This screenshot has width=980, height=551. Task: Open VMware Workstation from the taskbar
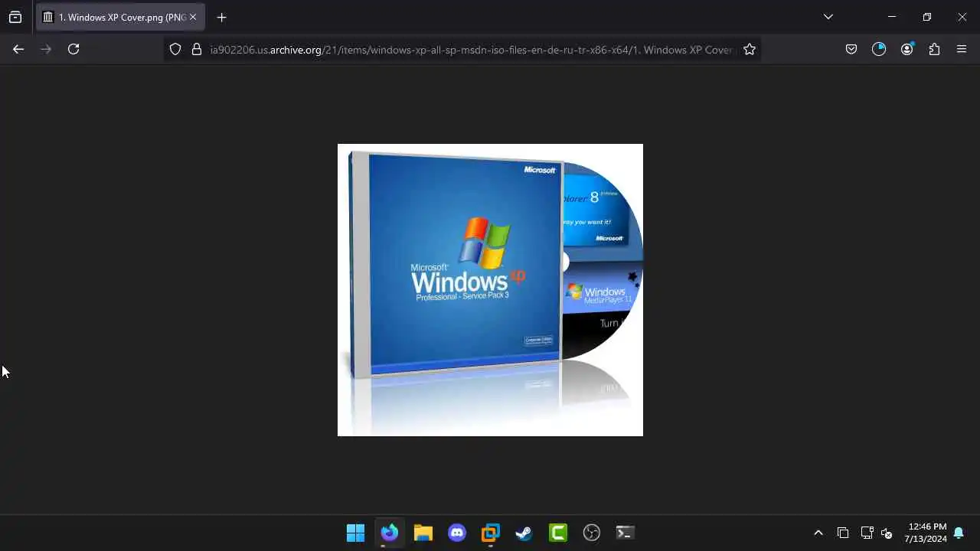point(491,533)
